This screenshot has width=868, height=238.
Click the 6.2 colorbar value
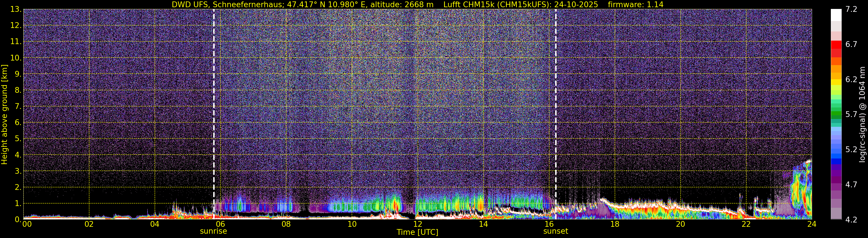click(851, 80)
